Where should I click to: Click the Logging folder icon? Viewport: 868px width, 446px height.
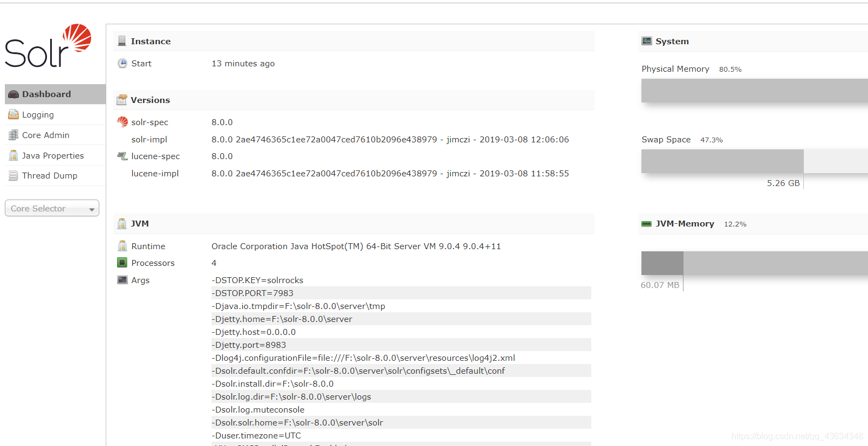tap(13, 114)
